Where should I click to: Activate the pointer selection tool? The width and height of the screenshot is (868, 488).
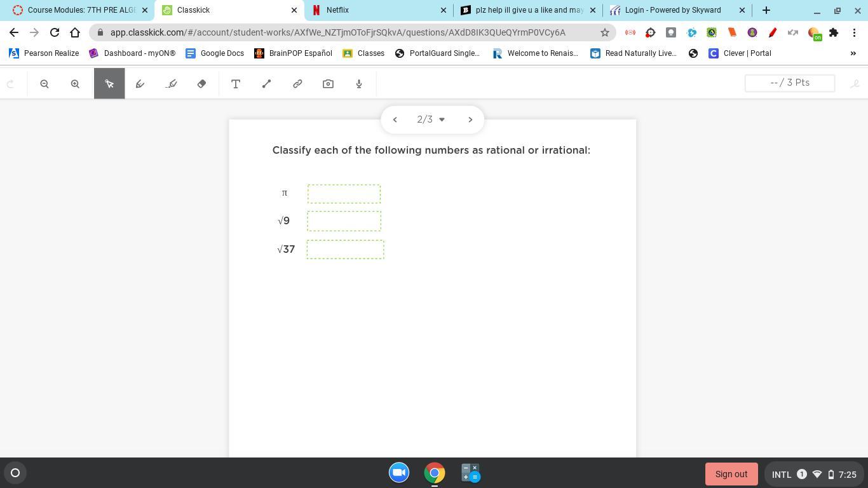pyautogui.click(x=109, y=84)
